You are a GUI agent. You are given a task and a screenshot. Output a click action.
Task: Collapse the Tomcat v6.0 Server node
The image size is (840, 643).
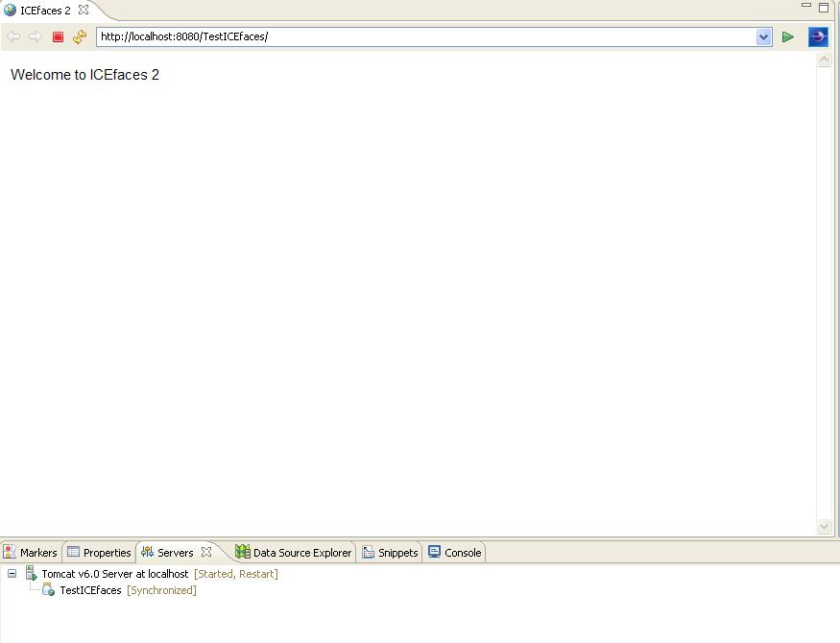point(12,573)
